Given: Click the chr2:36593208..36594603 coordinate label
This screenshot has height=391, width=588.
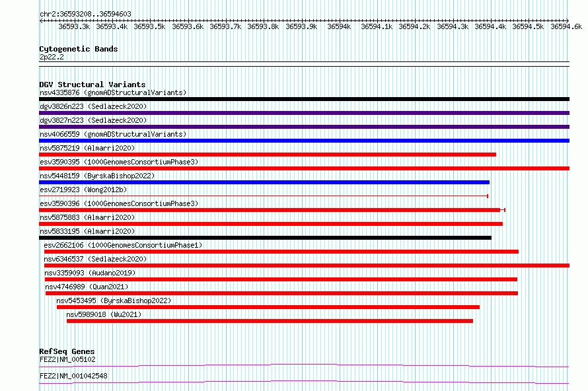Looking at the screenshot, I should pyautogui.click(x=85, y=14).
